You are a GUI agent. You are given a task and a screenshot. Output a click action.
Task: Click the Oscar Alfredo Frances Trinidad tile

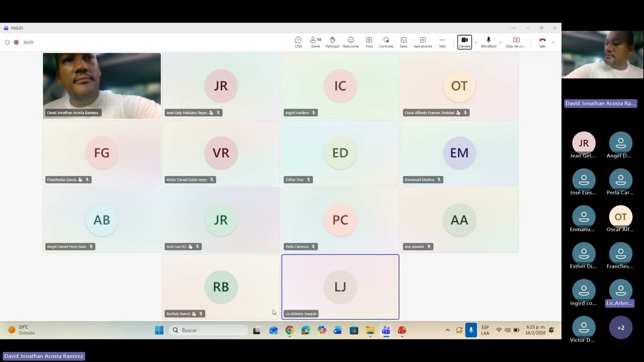click(459, 85)
